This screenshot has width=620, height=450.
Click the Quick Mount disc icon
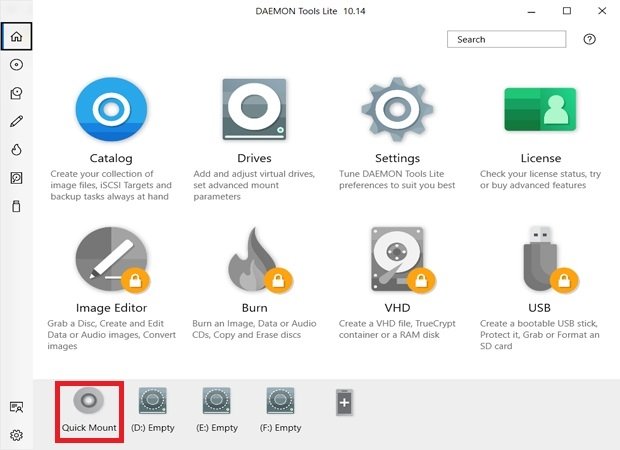click(89, 401)
